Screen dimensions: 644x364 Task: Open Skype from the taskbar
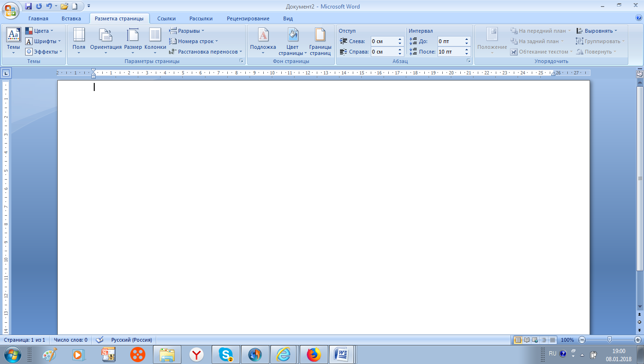(x=226, y=354)
